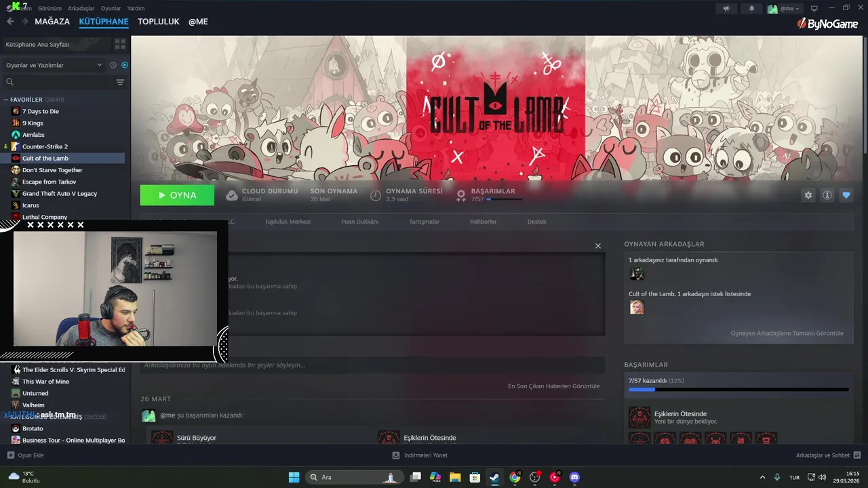Toggle the favorite heart icon
This screenshot has width=868, height=488.
(x=846, y=195)
